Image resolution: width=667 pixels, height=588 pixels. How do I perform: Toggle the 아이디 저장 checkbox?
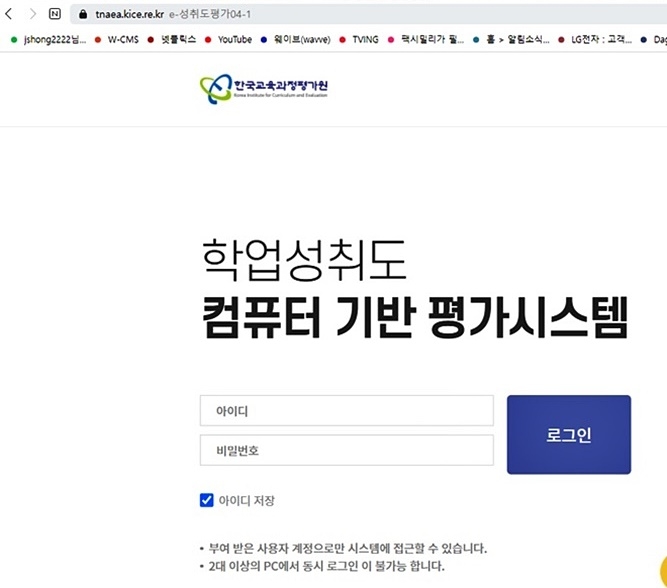click(x=207, y=500)
